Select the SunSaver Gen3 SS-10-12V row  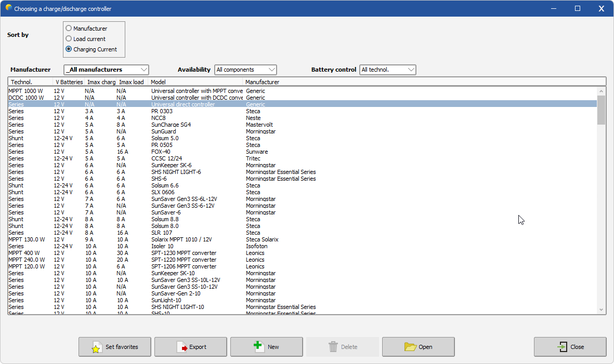302,287
